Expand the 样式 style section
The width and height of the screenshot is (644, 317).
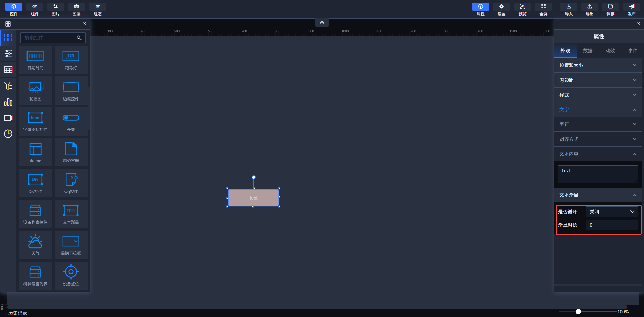pos(599,95)
